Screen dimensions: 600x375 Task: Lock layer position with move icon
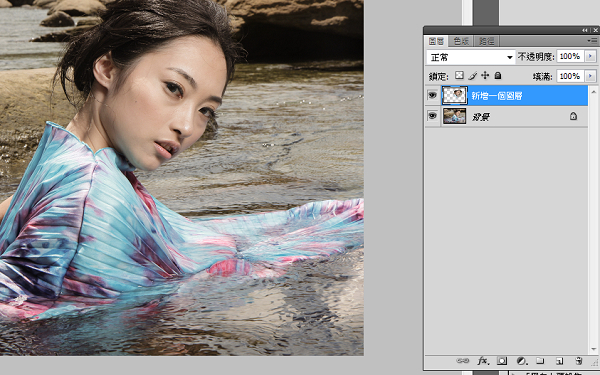coord(485,75)
